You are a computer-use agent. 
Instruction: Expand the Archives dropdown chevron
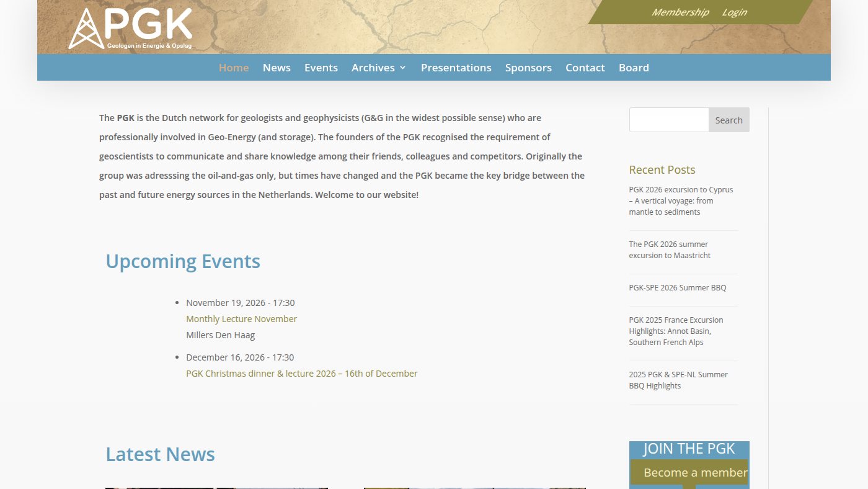pyautogui.click(x=403, y=68)
